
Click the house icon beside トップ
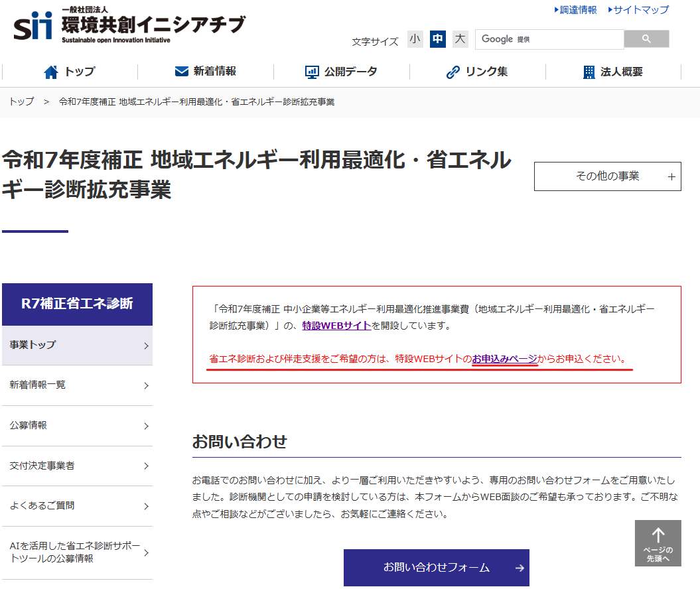tap(51, 72)
